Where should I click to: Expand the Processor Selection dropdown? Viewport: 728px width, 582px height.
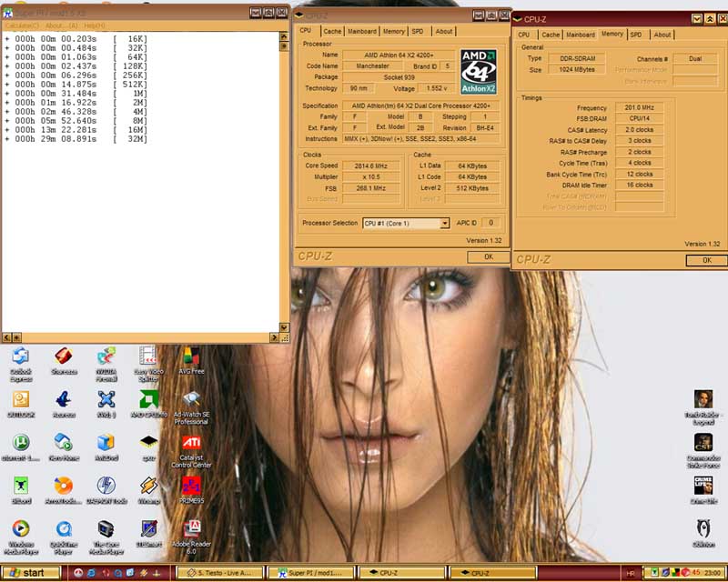coord(444,223)
